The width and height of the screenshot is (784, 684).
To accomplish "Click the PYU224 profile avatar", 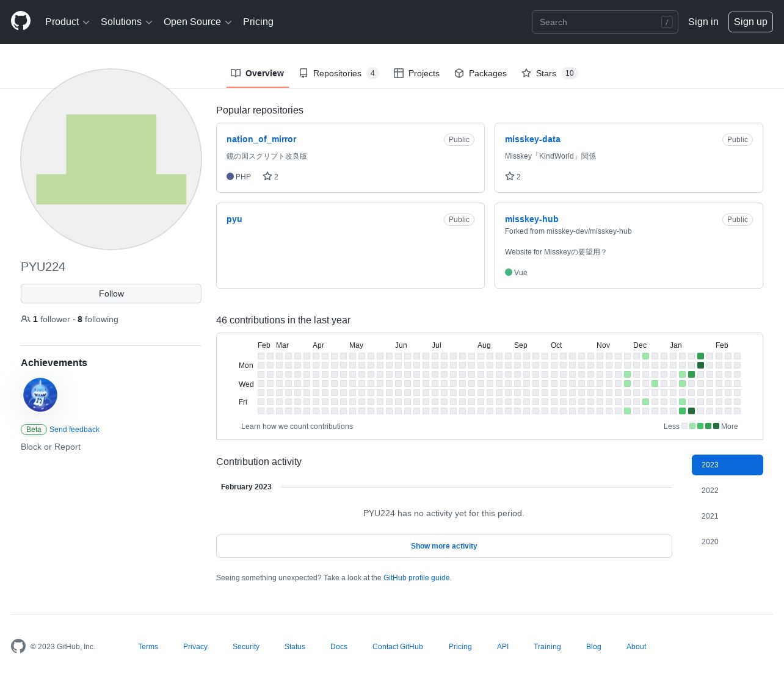I will click(111, 159).
